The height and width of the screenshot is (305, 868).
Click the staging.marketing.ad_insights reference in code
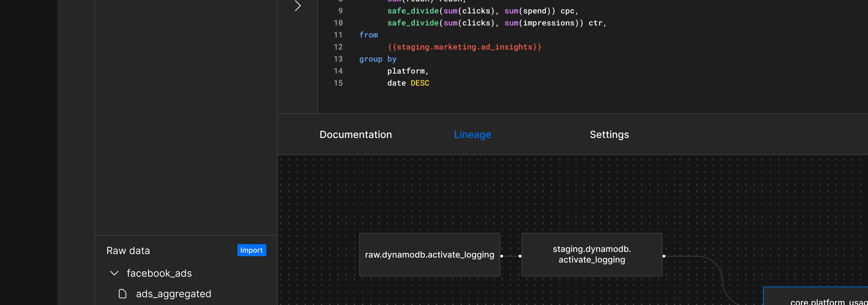(464, 47)
